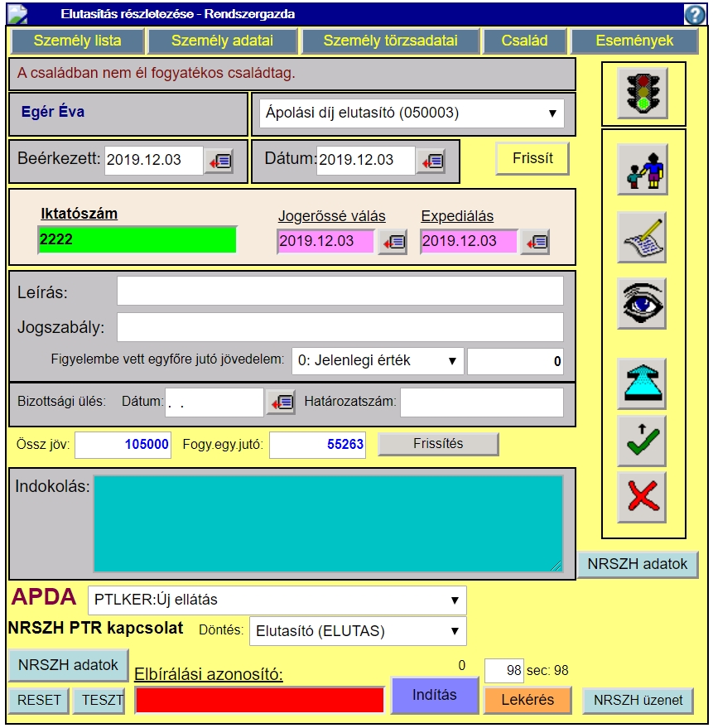This screenshot has height=728, width=713.
Task: Click the green checkmark save icon
Action: click(x=643, y=440)
